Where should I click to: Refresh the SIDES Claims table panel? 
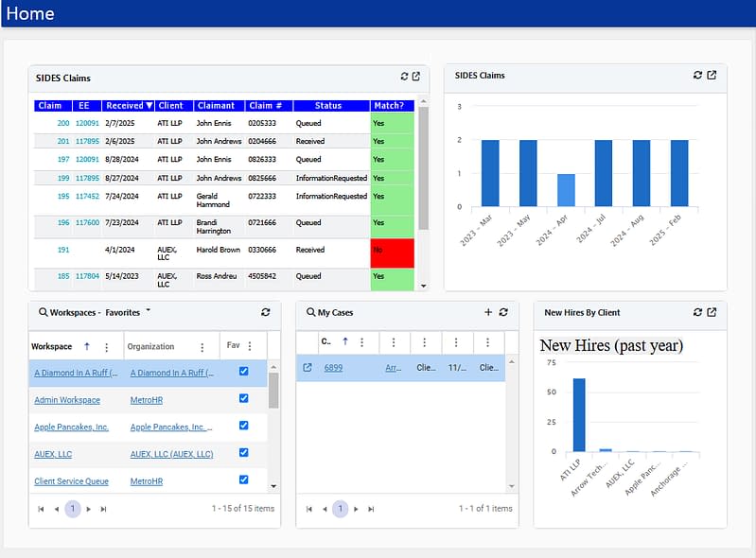pos(405,77)
